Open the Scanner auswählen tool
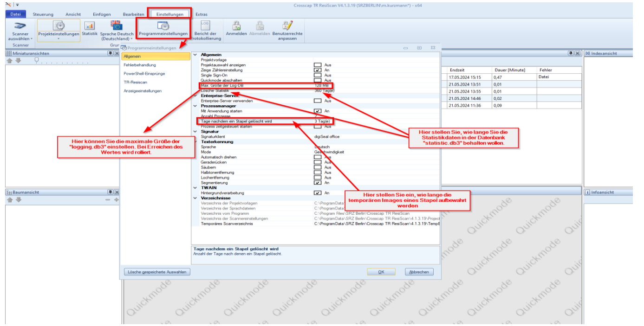644x326 pixels. (20, 31)
